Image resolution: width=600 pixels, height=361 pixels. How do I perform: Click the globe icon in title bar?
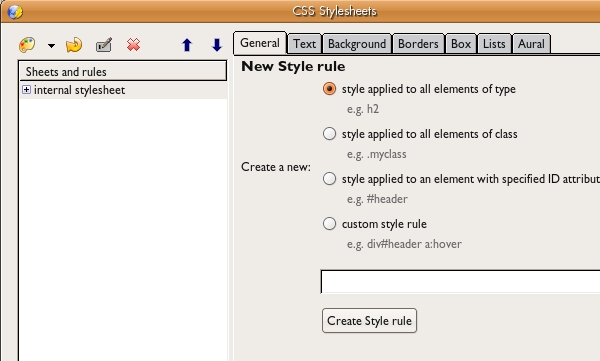coord(15,12)
